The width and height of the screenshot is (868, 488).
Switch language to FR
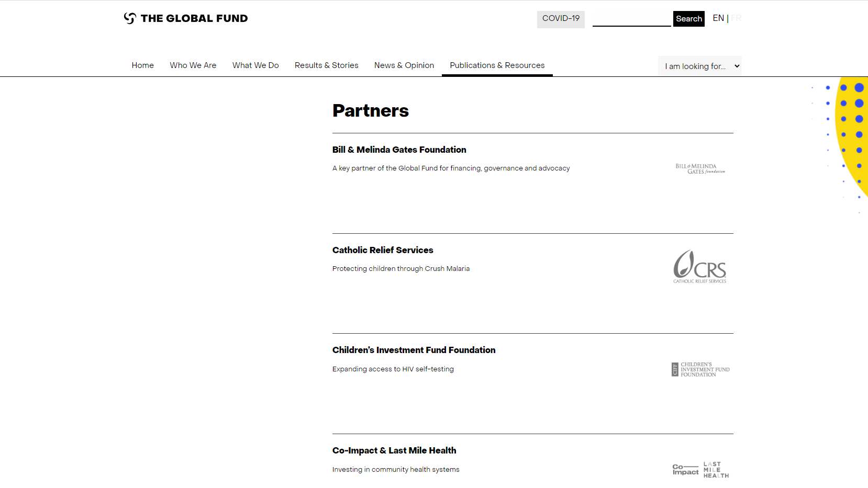pyautogui.click(x=736, y=18)
